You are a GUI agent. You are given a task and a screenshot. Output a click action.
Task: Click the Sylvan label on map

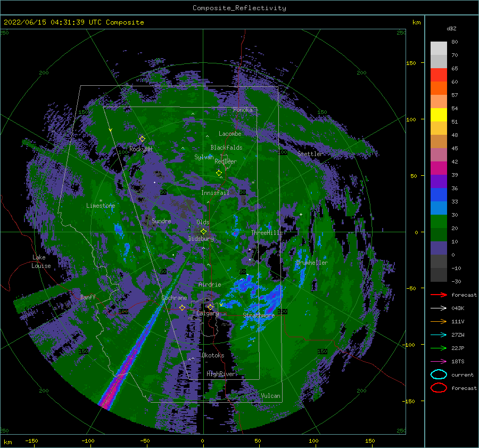click(204, 157)
